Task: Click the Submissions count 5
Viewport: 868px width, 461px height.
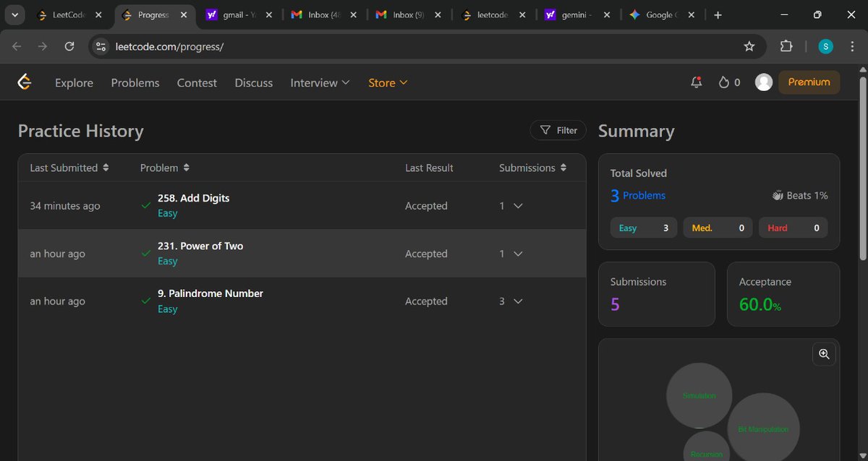Action: tap(615, 304)
